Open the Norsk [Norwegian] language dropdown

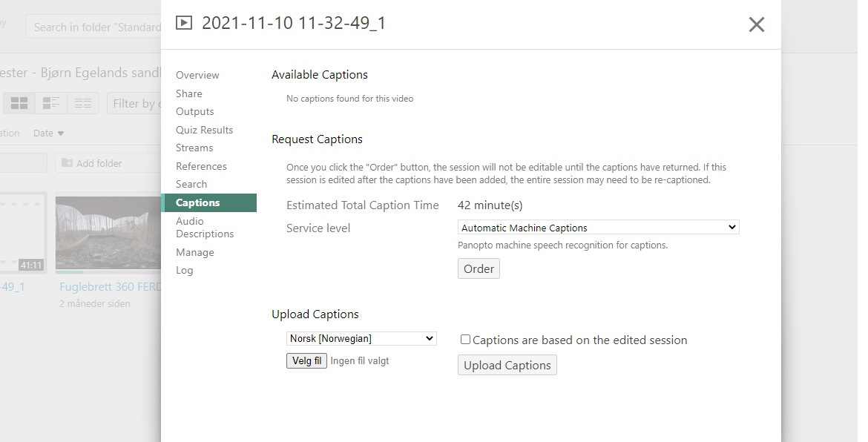(x=361, y=339)
